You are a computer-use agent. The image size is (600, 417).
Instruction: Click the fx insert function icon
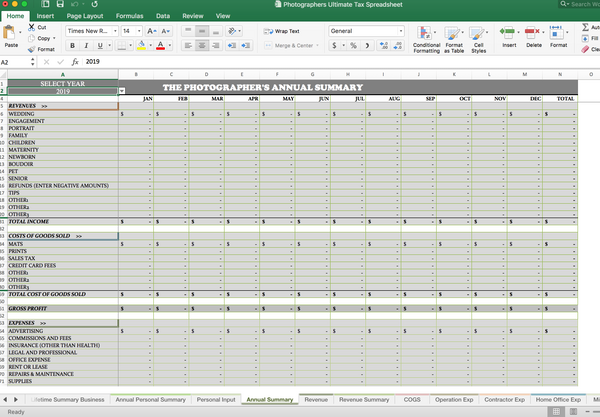tap(75, 62)
